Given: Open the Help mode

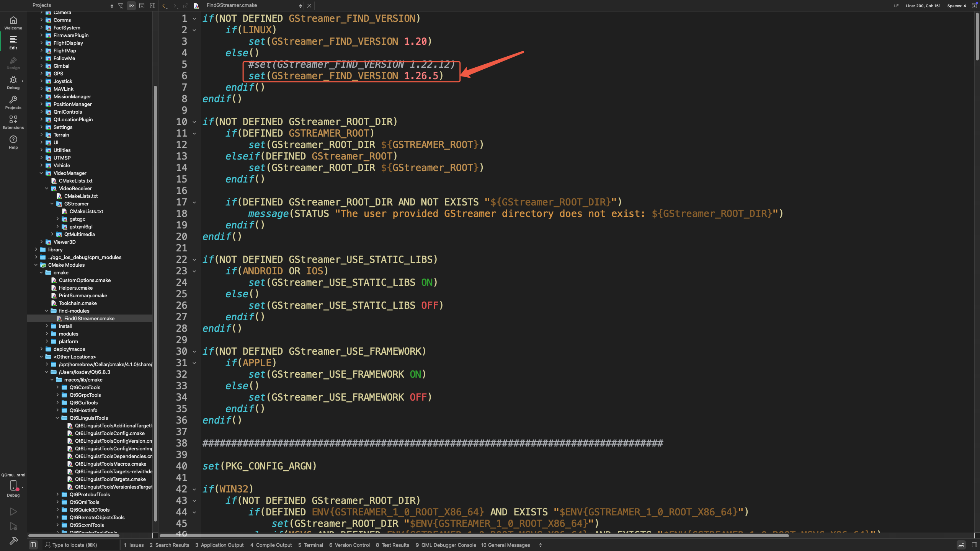Looking at the screenshot, I should point(13,142).
